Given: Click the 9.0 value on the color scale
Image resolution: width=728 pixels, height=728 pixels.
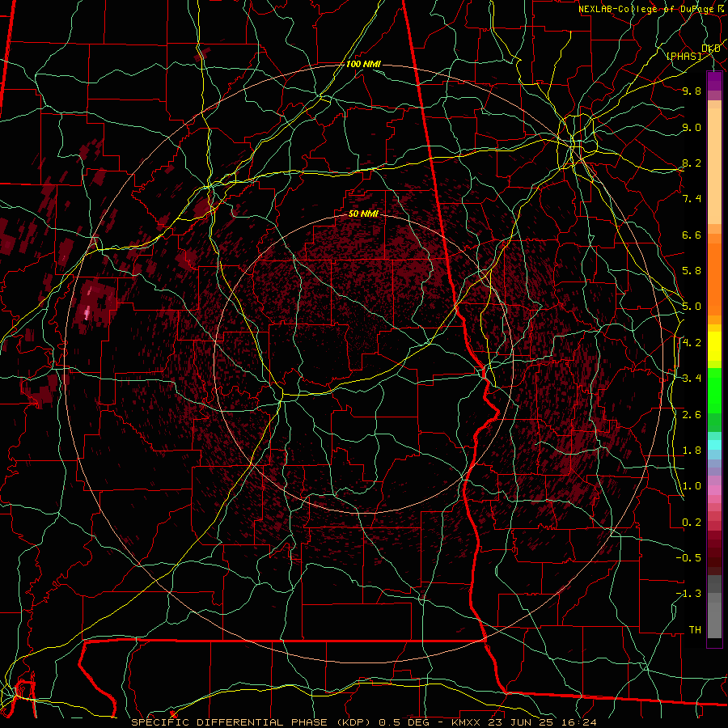Looking at the screenshot, I should (692, 127).
